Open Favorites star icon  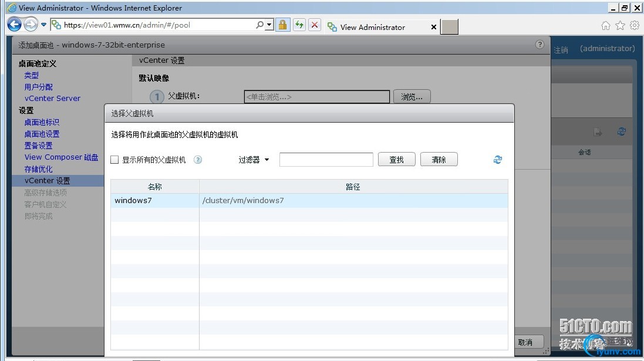(620, 26)
